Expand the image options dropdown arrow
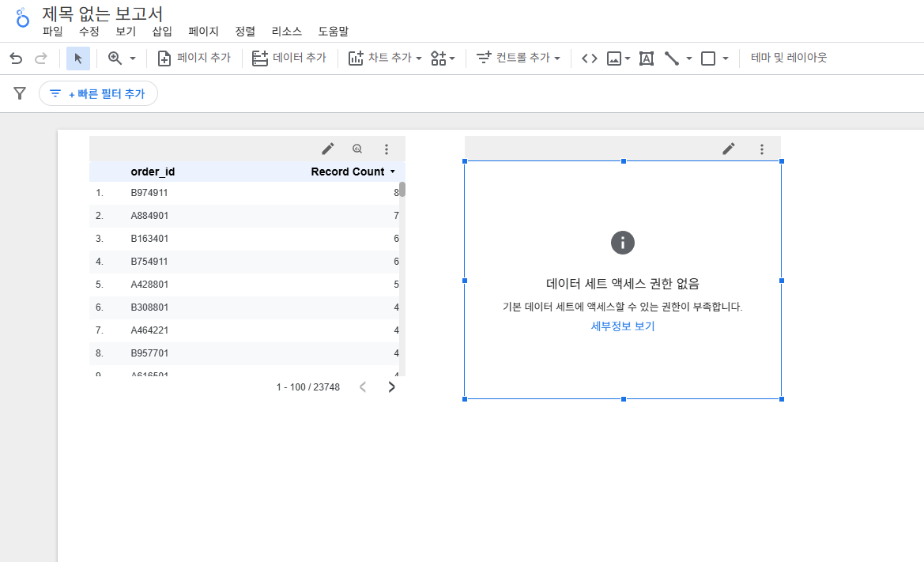 pos(628,58)
